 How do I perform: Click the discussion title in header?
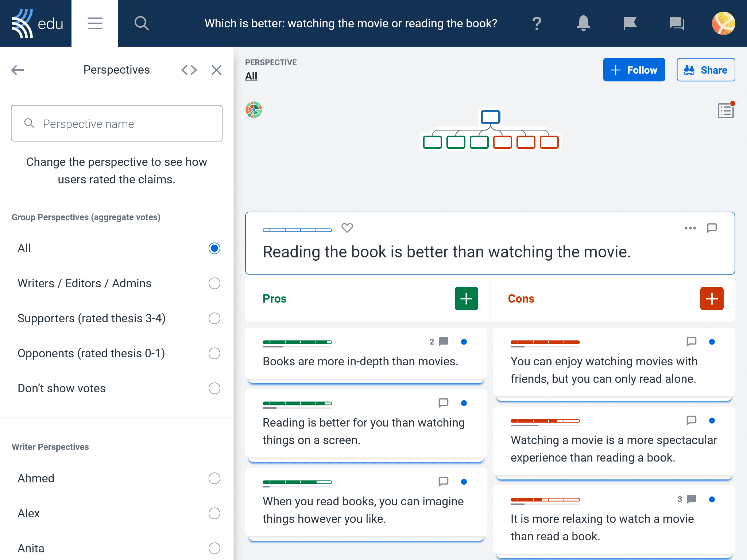pyautogui.click(x=351, y=23)
